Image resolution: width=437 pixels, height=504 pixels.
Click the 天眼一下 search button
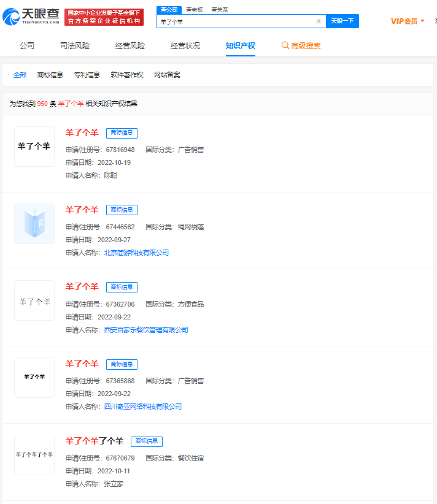click(x=342, y=21)
